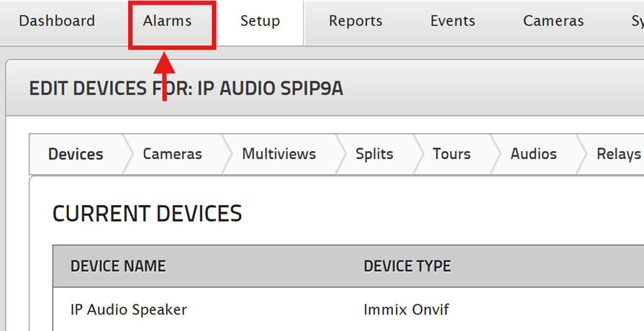
Task: Open the Tours setup step
Action: click(x=451, y=154)
